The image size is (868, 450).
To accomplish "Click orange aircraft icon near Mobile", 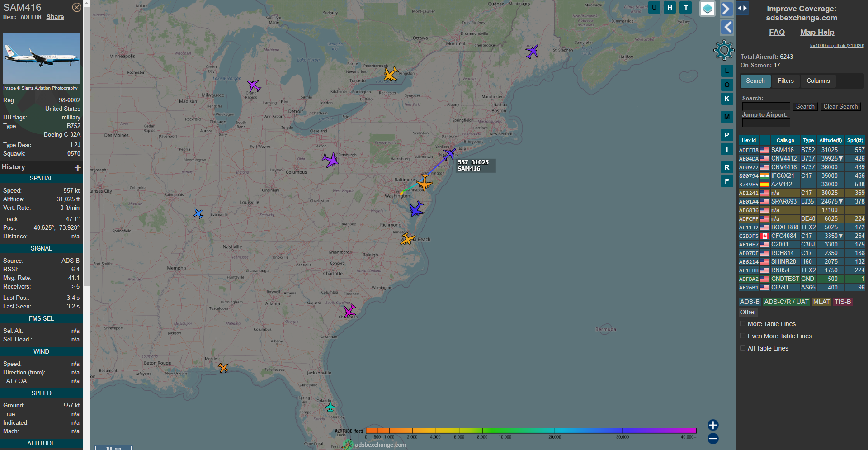I will [223, 368].
